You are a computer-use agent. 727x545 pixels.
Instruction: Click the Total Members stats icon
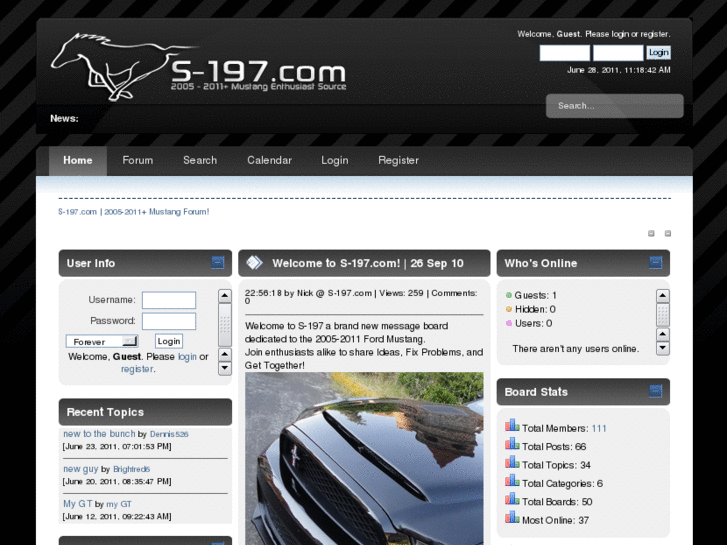[512, 425]
